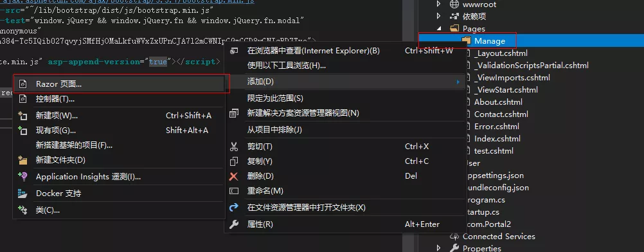This screenshot has width=644, height=252.
Task: Select the Razor 页面 submenu entry
Action: click(x=119, y=84)
